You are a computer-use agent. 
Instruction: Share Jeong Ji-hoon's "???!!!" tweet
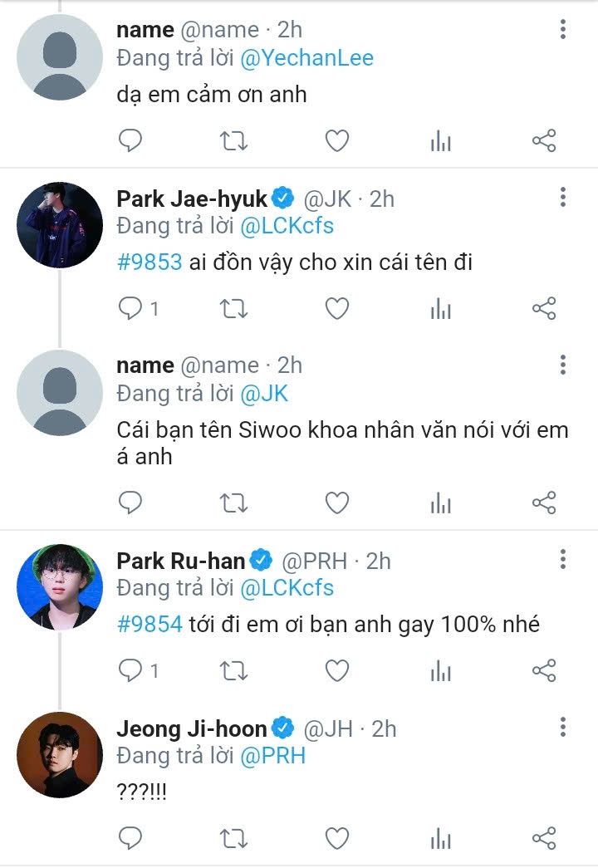pos(543,837)
